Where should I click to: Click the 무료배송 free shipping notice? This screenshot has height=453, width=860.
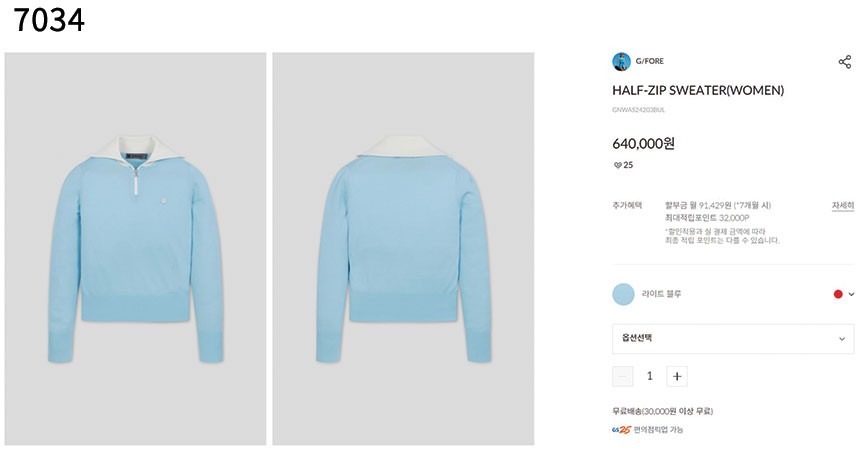[663, 411]
